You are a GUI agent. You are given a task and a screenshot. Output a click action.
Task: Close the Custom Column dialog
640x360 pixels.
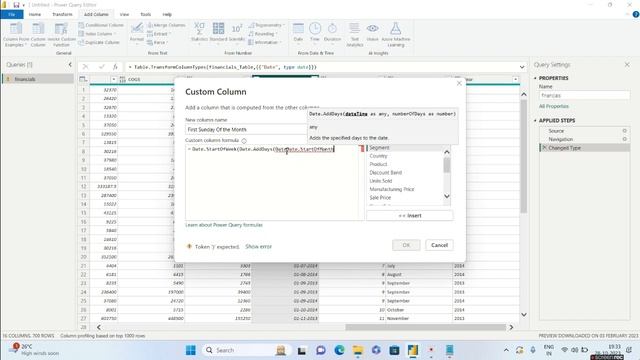point(459,83)
